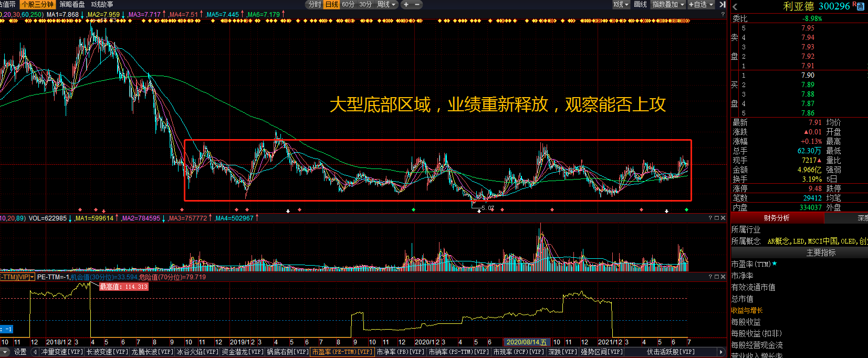Select the 市销率(PS-TTM)[VIP] indicator tab
Image resolution: width=868 pixels, height=358 pixels.
(x=459, y=352)
